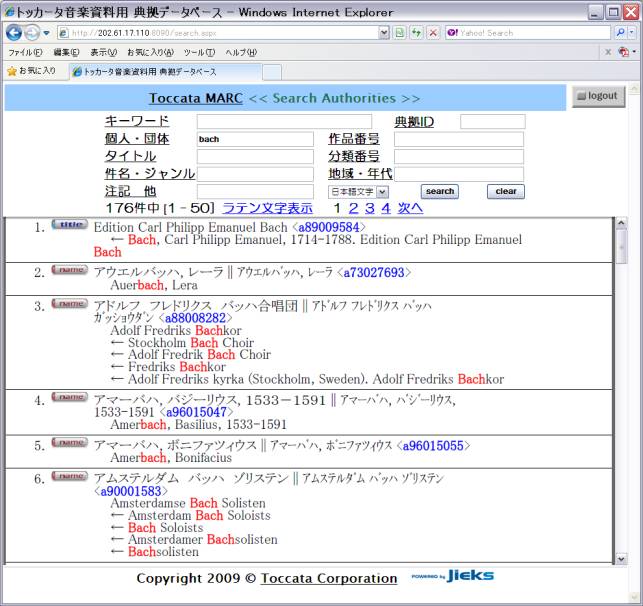
Task: Click results list scrollbar down arrow
Action: point(621,558)
